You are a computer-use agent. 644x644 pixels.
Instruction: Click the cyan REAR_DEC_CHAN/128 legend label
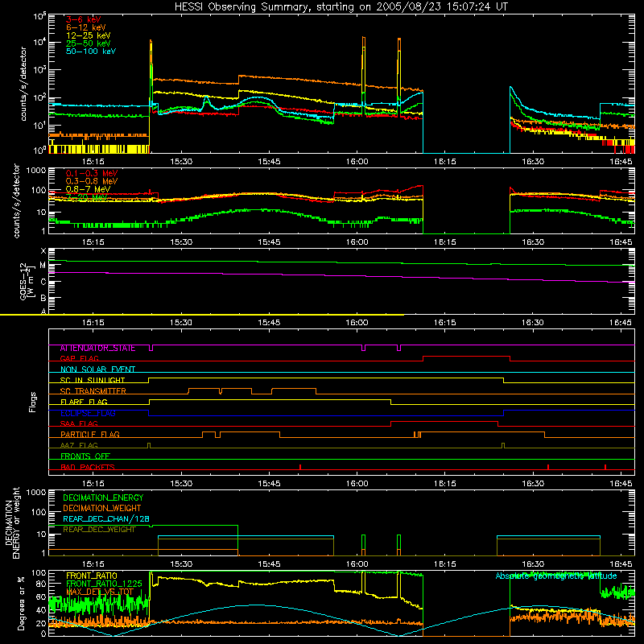(x=106, y=518)
